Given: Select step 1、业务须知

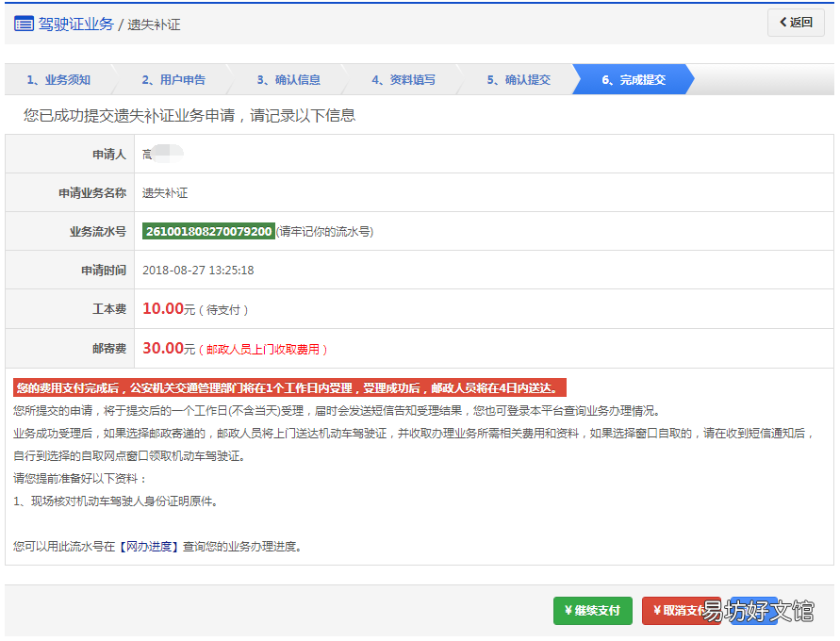Looking at the screenshot, I should click(x=59, y=80).
